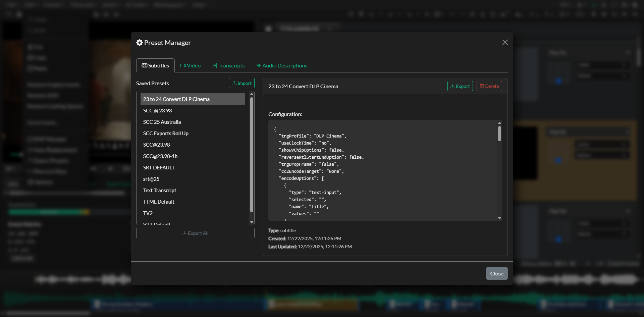644x317 pixels.
Task: Select the SRT DEFAULT preset
Action: [x=193, y=167]
